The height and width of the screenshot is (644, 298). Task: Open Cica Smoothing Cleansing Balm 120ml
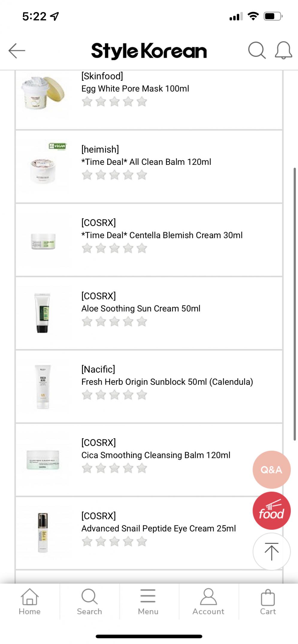pos(156,455)
